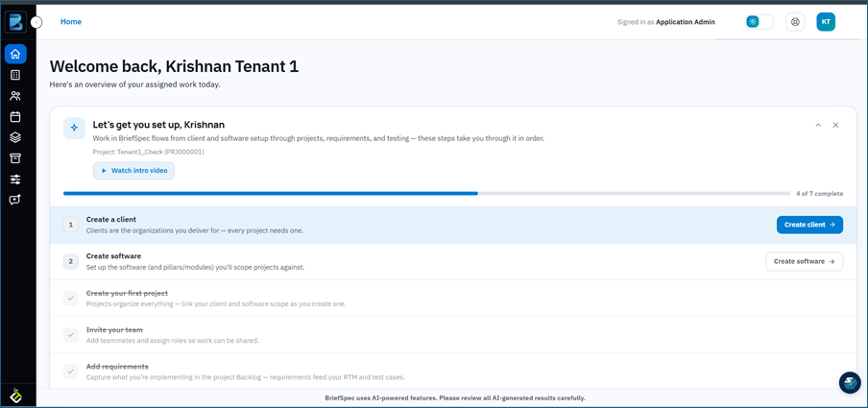This screenshot has height=408, width=868.
Task: Toggle the completed 'Invite your team' checkmark
Action: click(71, 335)
